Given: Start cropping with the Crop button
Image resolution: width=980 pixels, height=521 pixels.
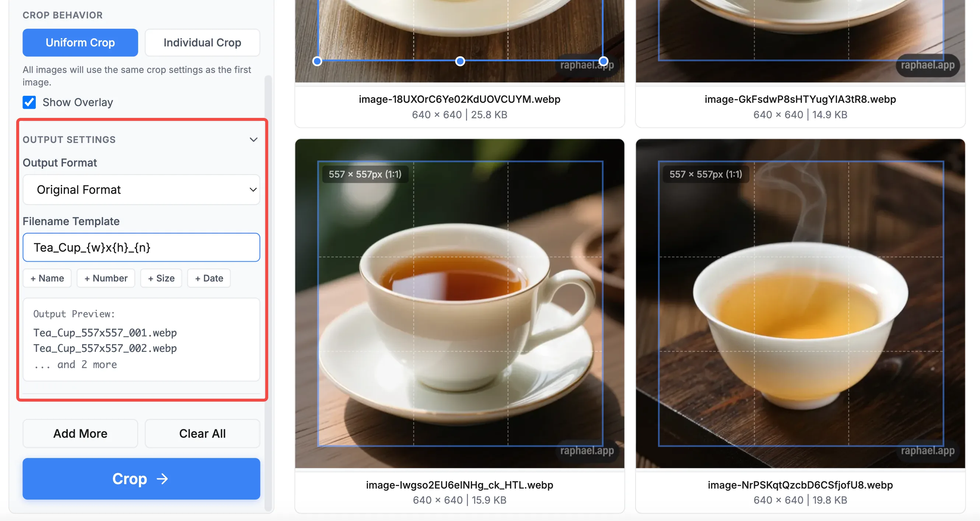Looking at the screenshot, I should (x=141, y=479).
